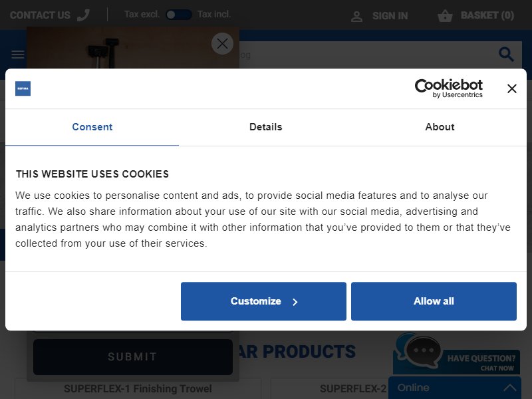This screenshot has height=399, width=532.
Task: Expand cookie options via Customize button
Action: [263, 301]
